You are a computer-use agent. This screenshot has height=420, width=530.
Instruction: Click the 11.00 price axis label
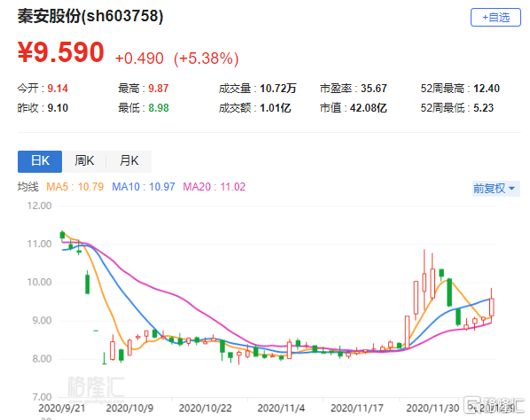(39, 244)
